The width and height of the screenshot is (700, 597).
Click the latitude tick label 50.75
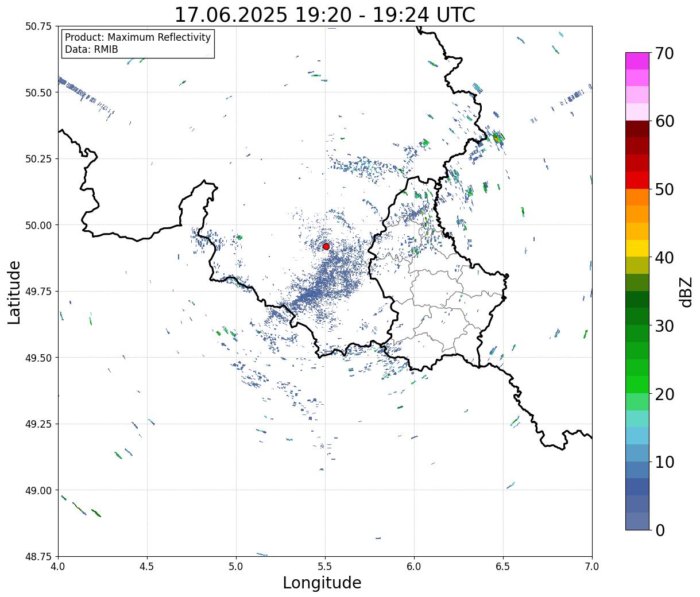[38, 26]
